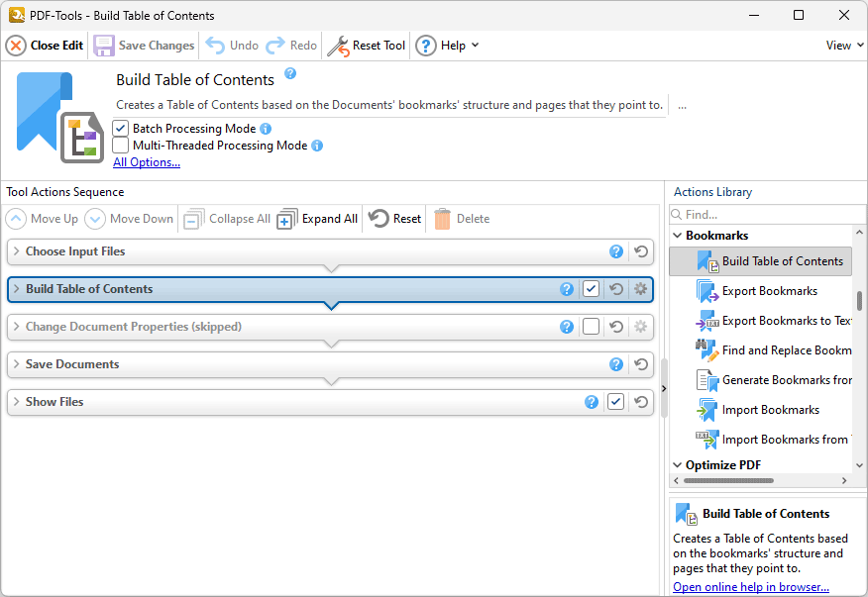Click the Move Down button
The width and height of the screenshot is (868, 597).
click(x=129, y=219)
